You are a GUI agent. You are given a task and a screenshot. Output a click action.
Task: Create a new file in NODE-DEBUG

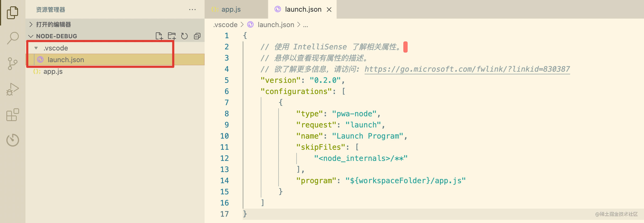pyautogui.click(x=159, y=36)
